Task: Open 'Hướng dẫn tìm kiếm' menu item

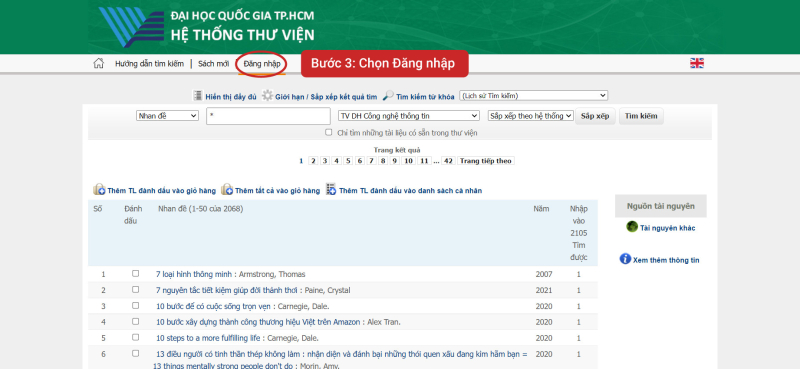Action: pos(149,64)
